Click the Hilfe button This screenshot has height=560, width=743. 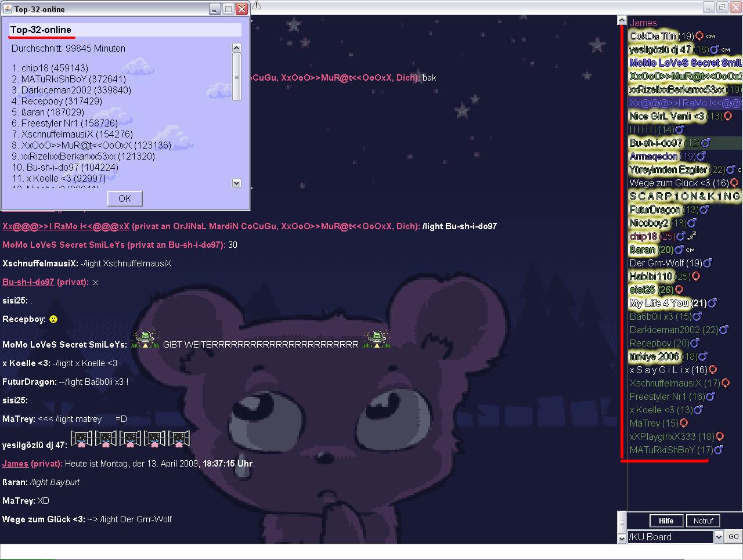point(666,521)
